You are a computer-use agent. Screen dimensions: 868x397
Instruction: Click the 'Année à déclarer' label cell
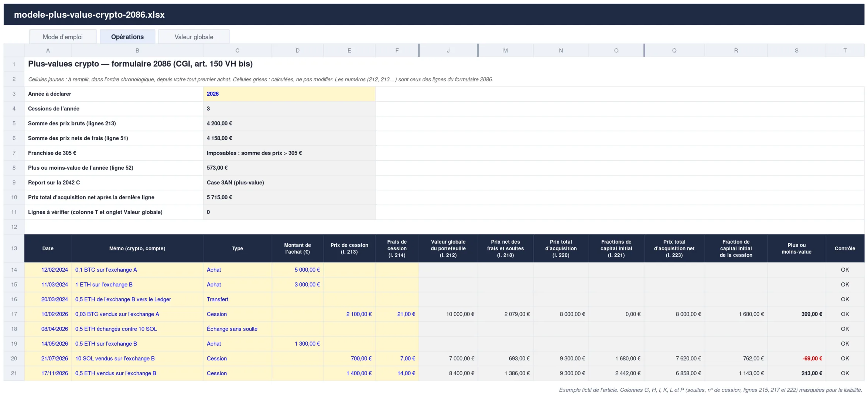click(114, 94)
